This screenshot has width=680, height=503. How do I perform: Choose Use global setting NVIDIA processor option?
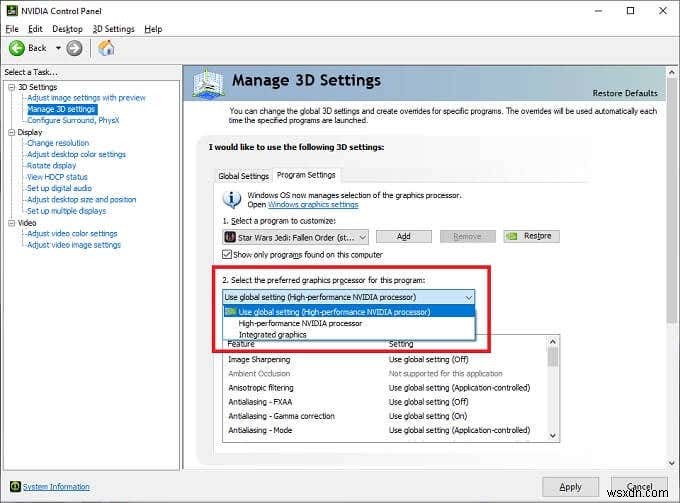[349, 312]
